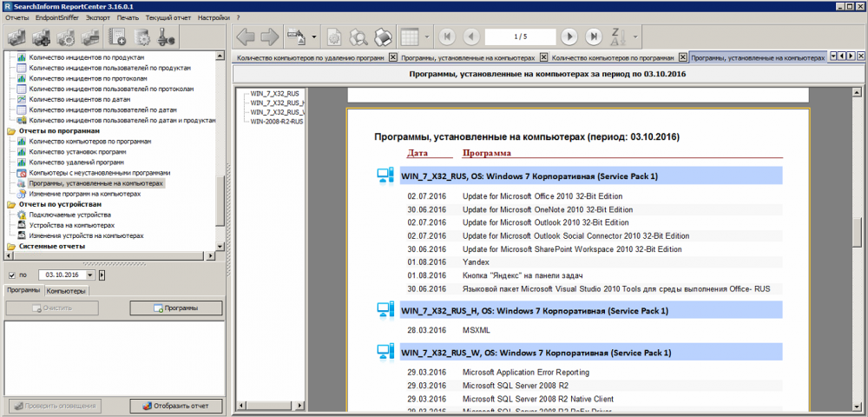The width and height of the screenshot is (868, 417).
Task: Click the computer icon beside WIN_7_X32_RUS_H header
Action: coord(385,310)
